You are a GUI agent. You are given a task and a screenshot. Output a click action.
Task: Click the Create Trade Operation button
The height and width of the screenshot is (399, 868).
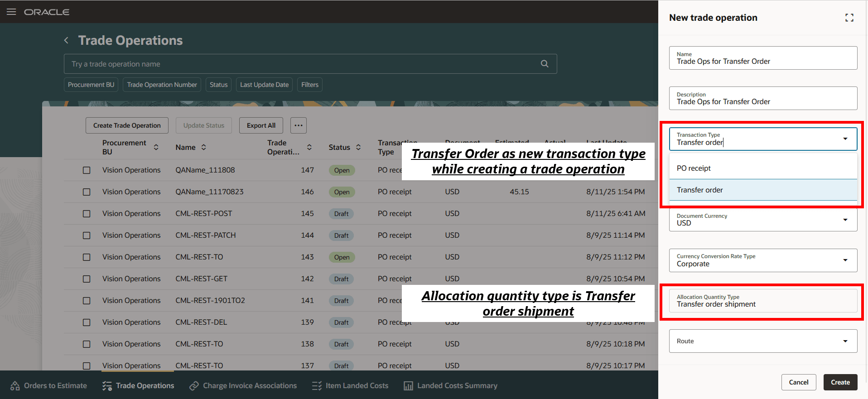point(127,125)
